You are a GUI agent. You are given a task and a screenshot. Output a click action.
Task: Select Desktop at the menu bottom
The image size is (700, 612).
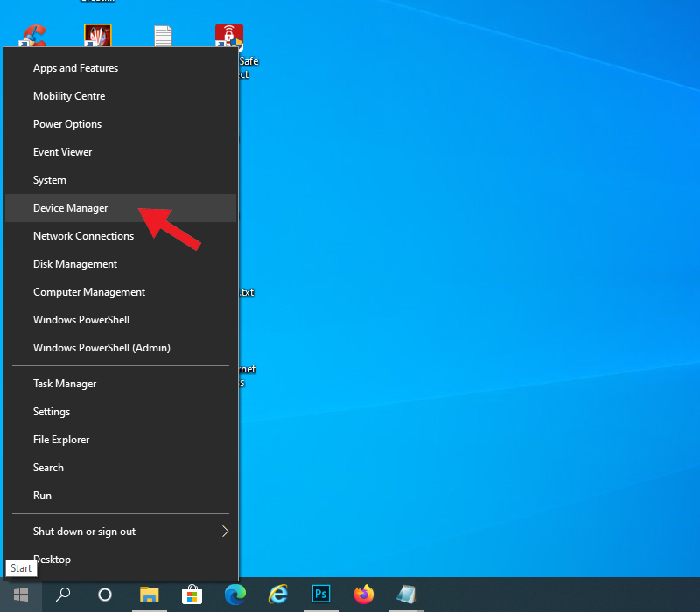point(121,560)
